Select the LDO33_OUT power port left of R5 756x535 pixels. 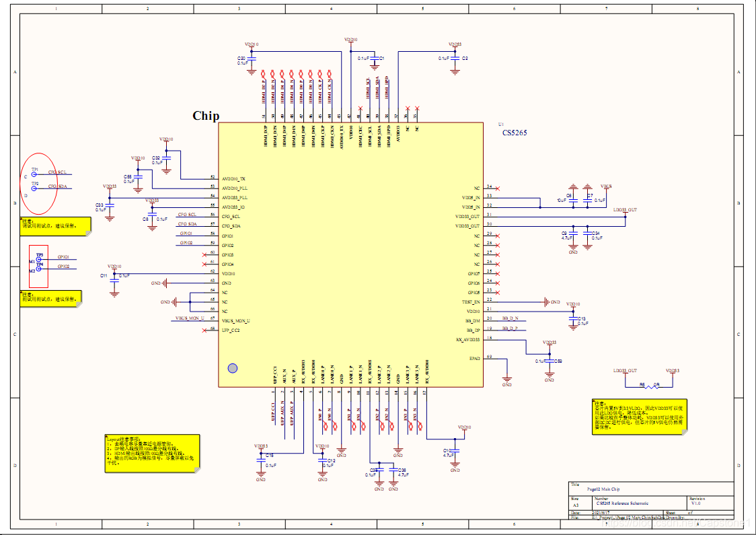625,373
